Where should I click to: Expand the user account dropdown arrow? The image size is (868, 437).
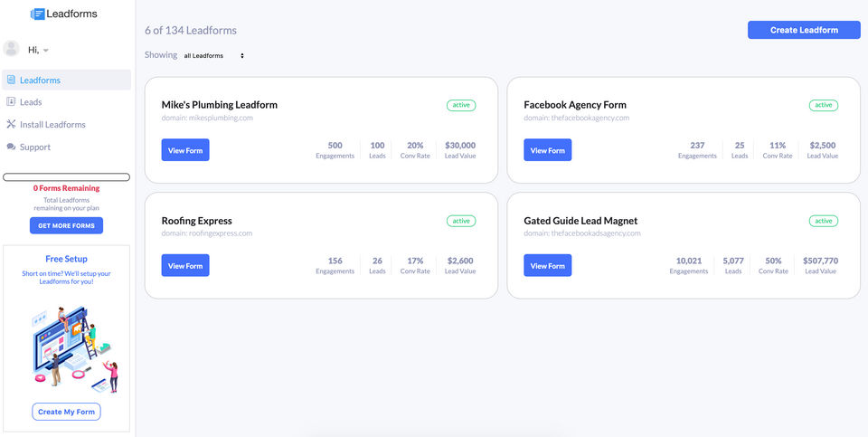[x=45, y=50]
